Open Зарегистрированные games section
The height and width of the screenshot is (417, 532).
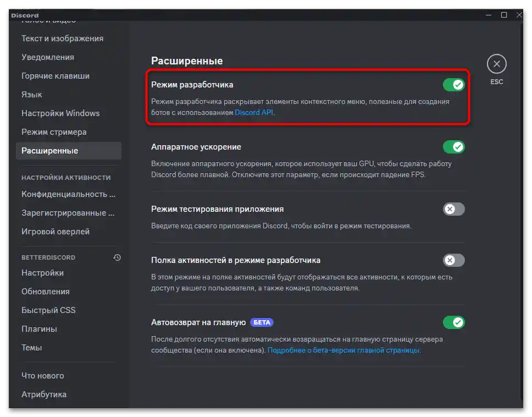(x=69, y=213)
